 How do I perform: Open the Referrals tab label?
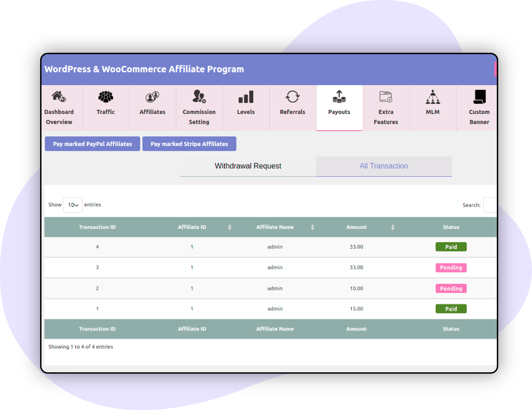coord(292,112)
